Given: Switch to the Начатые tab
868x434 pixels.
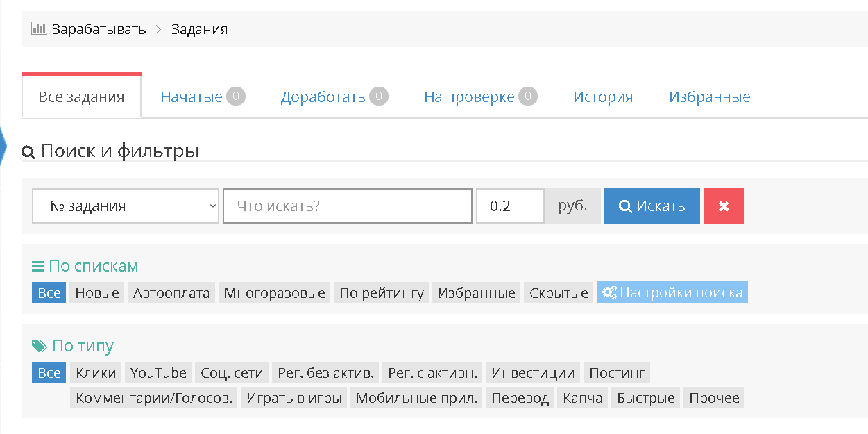Looking at the screenshot, I should [x=192, y=97].
